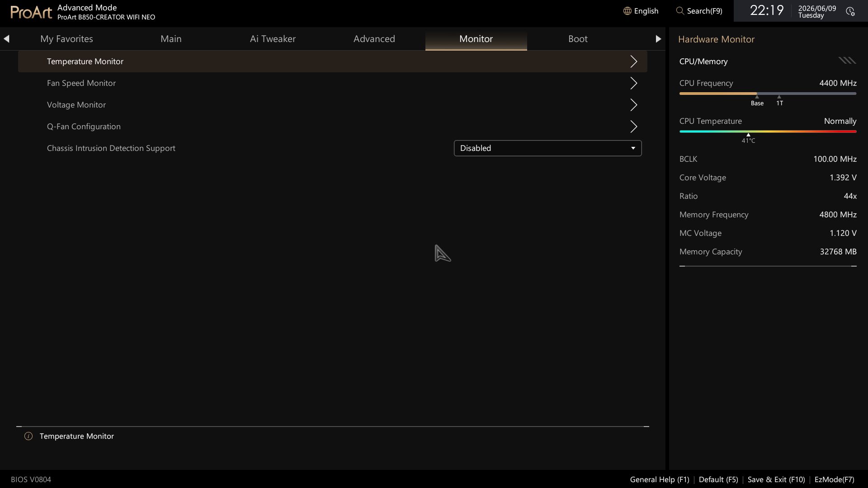Switch to EzMode(F7)

(x=834, y=479)
